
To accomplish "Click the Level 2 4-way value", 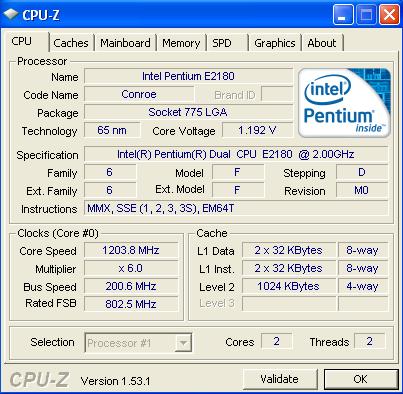I will (363, 286).
